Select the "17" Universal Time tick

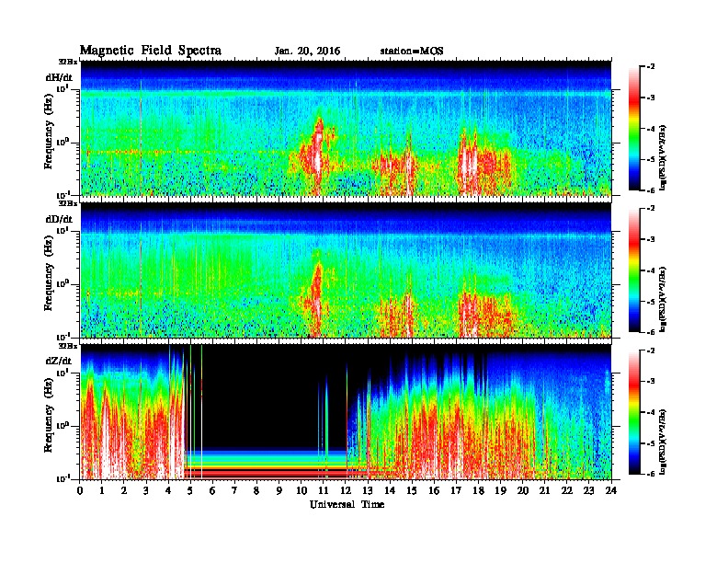[x=456, y=491]
